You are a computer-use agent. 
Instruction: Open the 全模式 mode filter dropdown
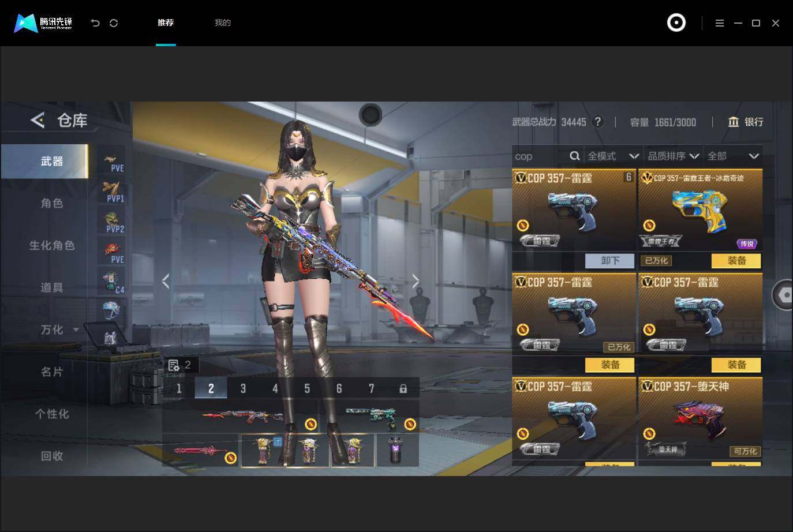point(613,156)
